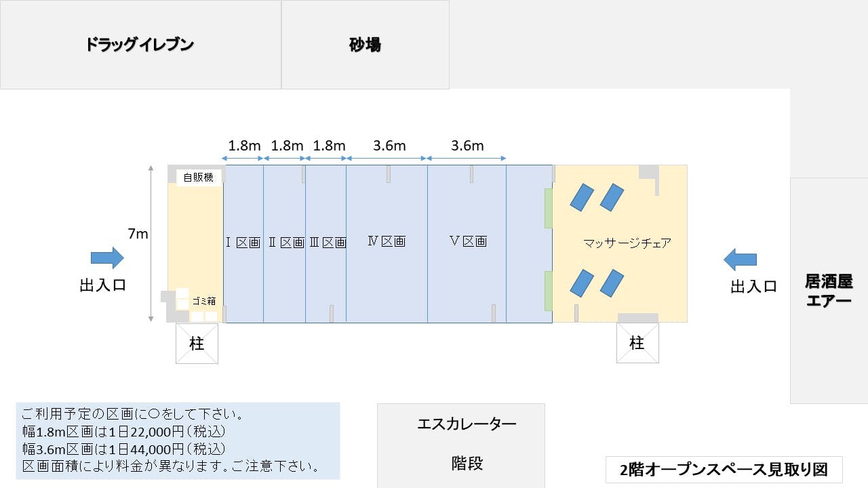The image size is (868, 488).
Task: Click the lower-right massage chair rectangle
Action: [612, 283]
